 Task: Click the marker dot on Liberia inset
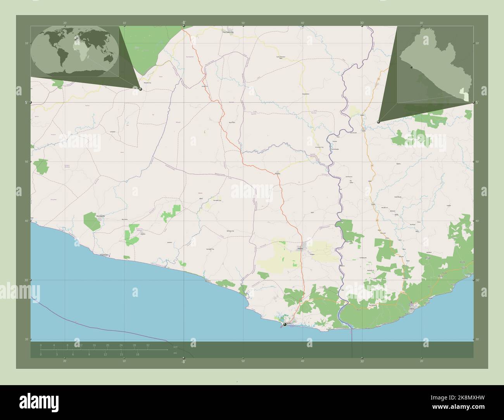pyautogui.click(x=411, y=67)
